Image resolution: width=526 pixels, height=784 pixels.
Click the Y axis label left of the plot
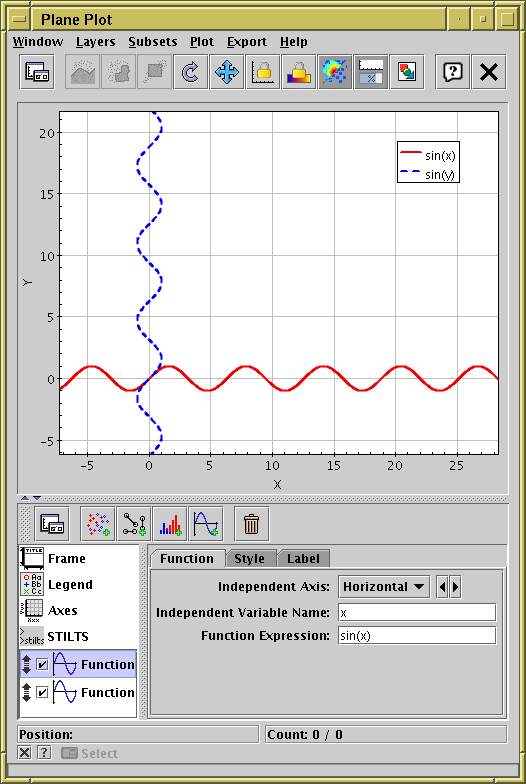(x=27, y=282)
